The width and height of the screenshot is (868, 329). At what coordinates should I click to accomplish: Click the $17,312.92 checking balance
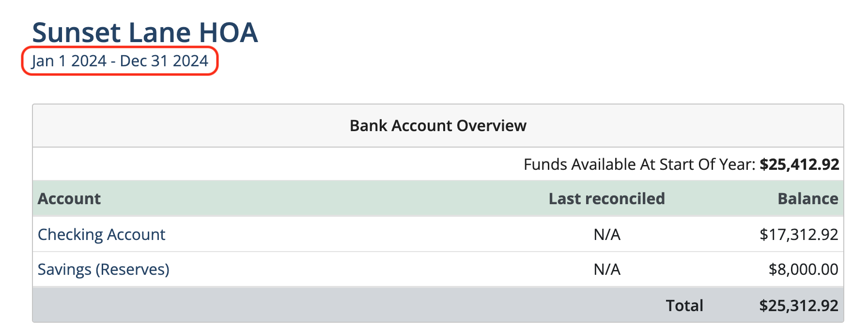pos(799,235)
